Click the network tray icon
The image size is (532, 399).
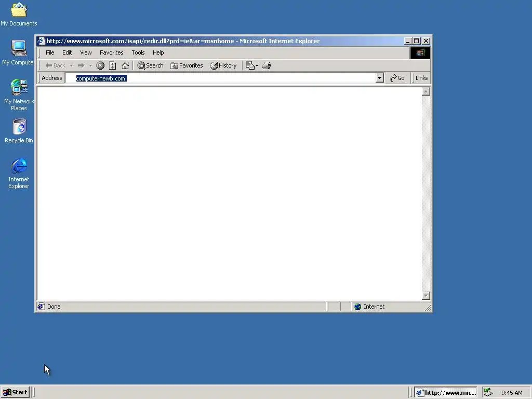click(x=488, y=392)
